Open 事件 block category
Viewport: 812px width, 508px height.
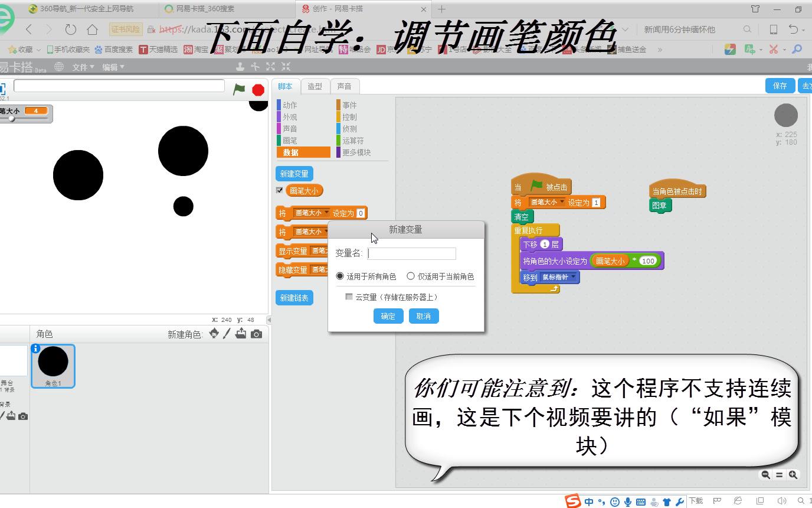(349, 105)
